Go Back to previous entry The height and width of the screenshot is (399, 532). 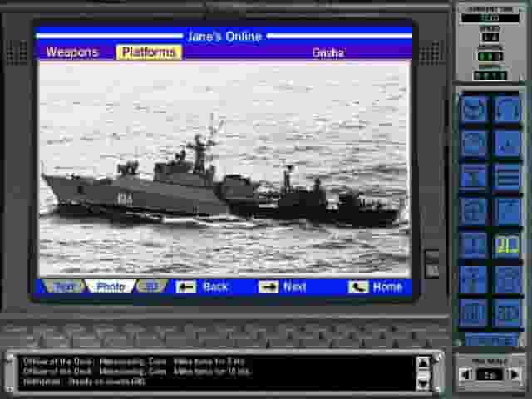215,287
